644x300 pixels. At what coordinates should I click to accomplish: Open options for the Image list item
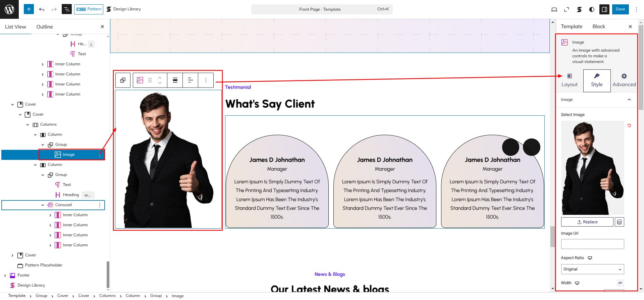coord(100,155)
